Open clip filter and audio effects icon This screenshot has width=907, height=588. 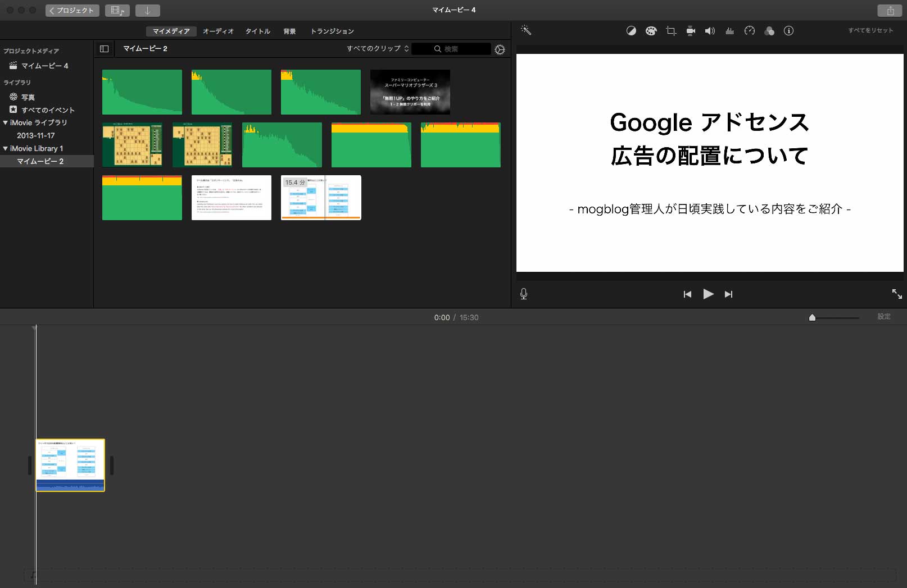tap(769, 31)
